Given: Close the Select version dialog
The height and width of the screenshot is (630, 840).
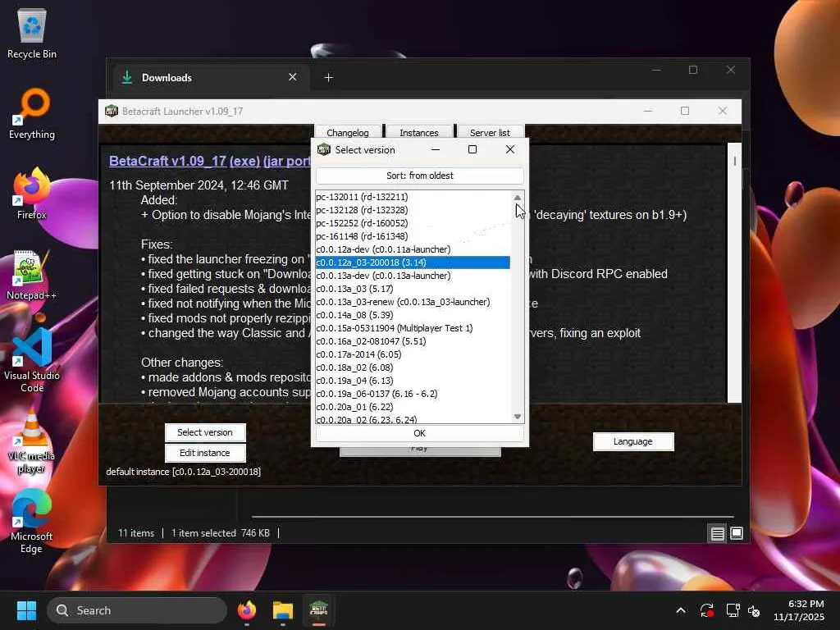Looking at the screenshot, I should point(510,149).
